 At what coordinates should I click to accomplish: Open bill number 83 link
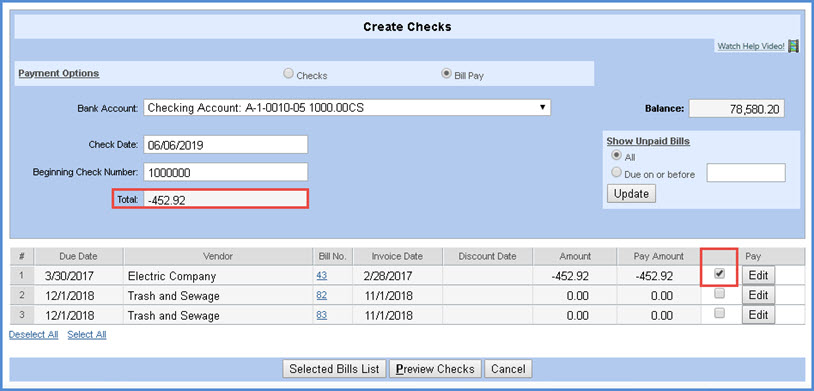click(x=321, y=315)
